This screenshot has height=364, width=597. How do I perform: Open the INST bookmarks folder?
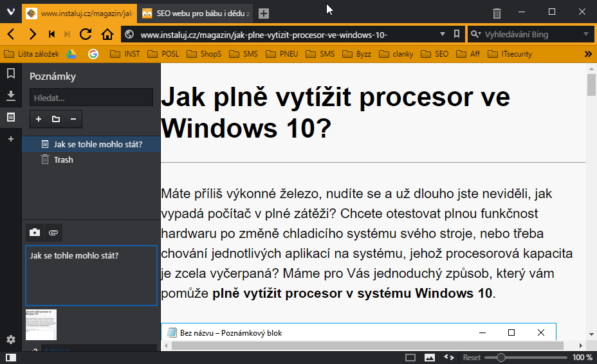pyautogui.click(x=125, y=54)
